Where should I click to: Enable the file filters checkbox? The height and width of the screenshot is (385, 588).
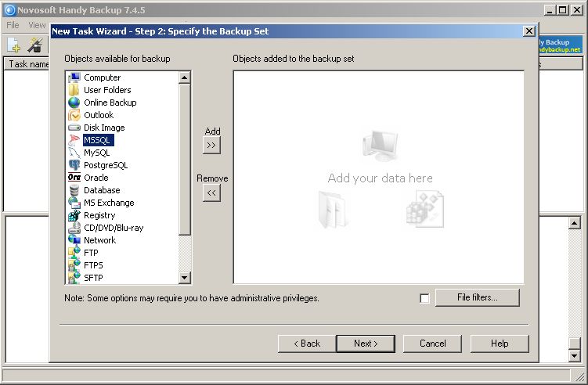tap(424, 298)
